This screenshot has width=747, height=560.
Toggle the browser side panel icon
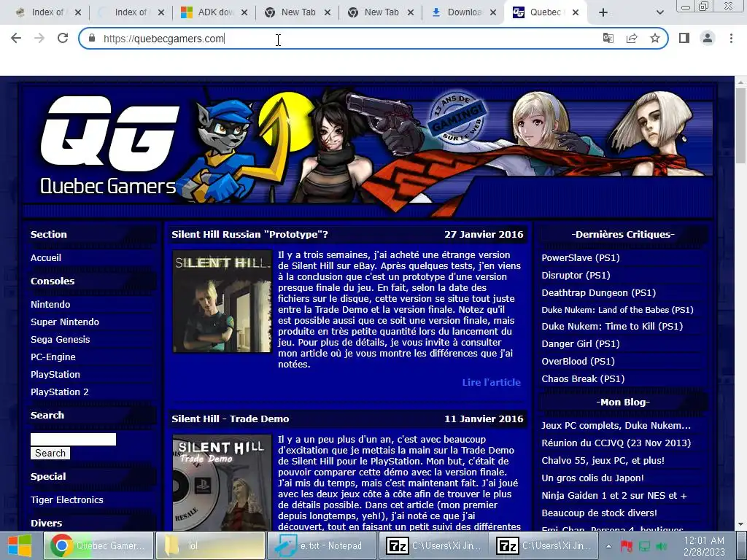pyautogui.click(x=684, y=38)
